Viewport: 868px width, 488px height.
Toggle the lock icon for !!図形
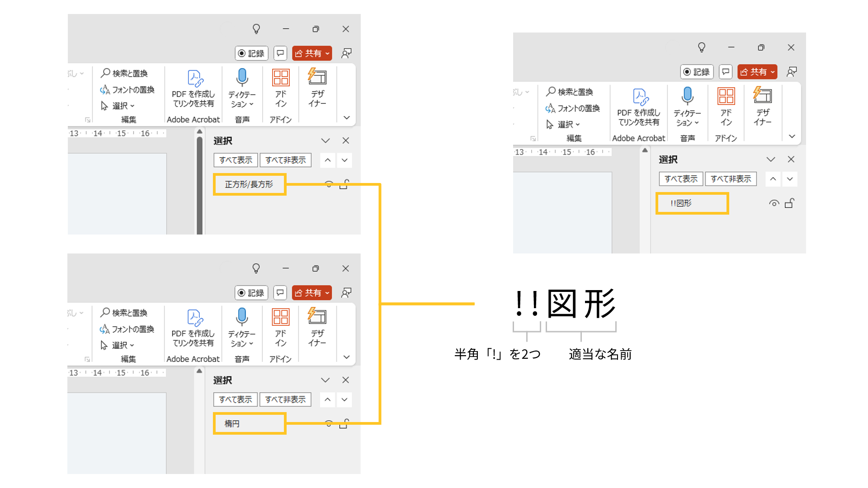pos(789,203)
